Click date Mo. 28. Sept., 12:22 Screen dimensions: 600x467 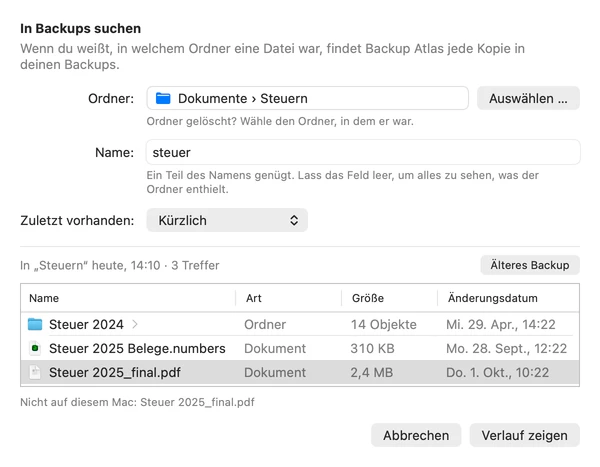[507, 348]
